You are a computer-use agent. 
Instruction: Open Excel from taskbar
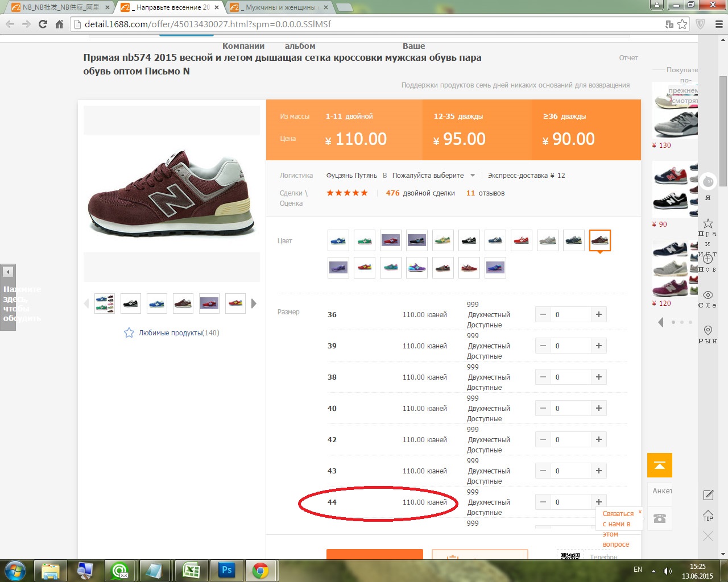(x=192, y=570)
